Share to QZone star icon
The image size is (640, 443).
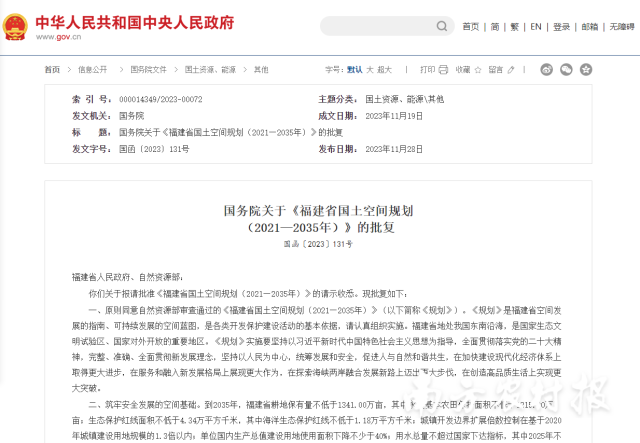[586, 69]
